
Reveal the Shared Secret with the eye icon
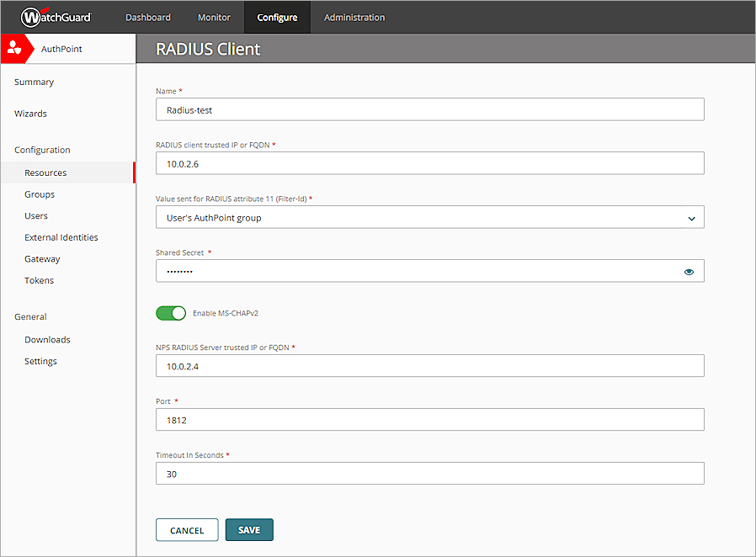pos(689,271)
